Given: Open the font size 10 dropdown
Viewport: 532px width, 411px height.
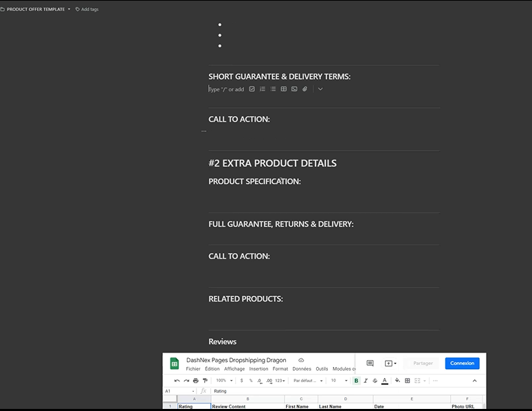Looking at the screenshot, I should pyautogui.click(x=339, y=381).
